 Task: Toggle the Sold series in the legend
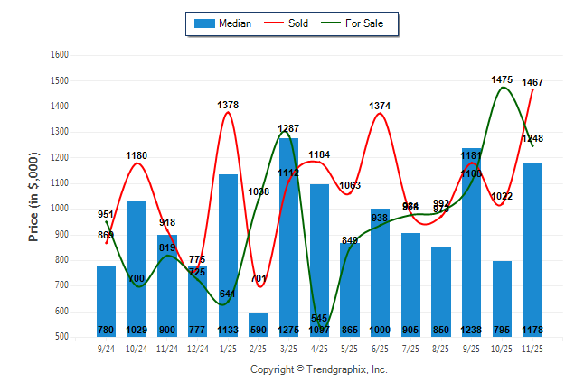click(297, 23)
